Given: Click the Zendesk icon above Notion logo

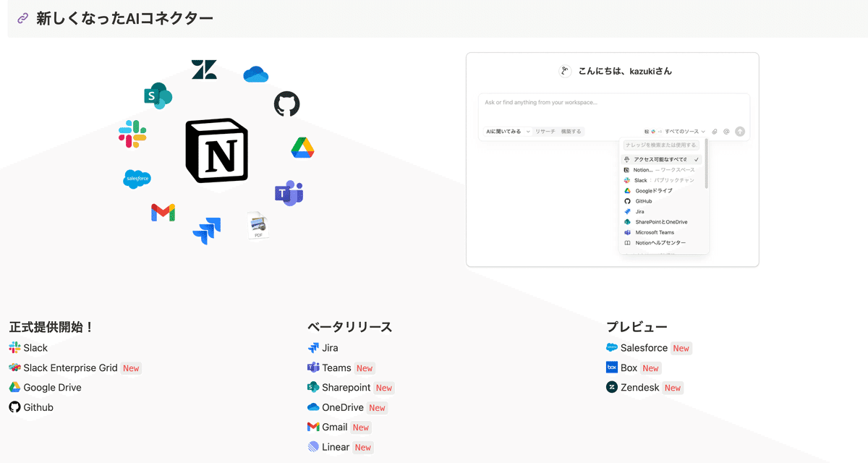Looking at the screenshot, I should pos(204,69).
